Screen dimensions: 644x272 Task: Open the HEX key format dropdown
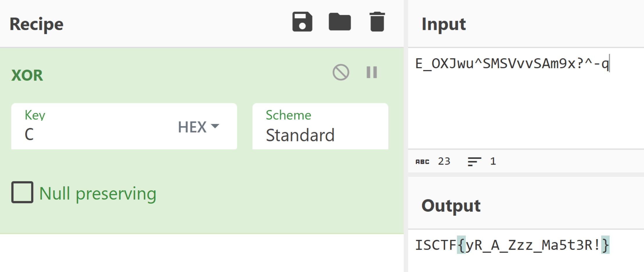[x=198, y=127]
